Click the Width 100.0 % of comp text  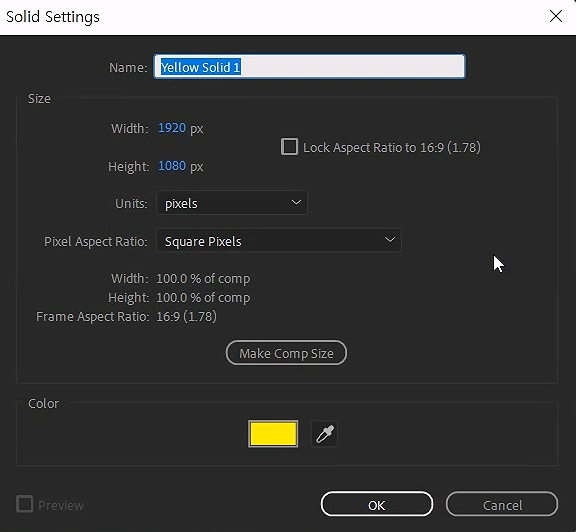click(203, 278)
